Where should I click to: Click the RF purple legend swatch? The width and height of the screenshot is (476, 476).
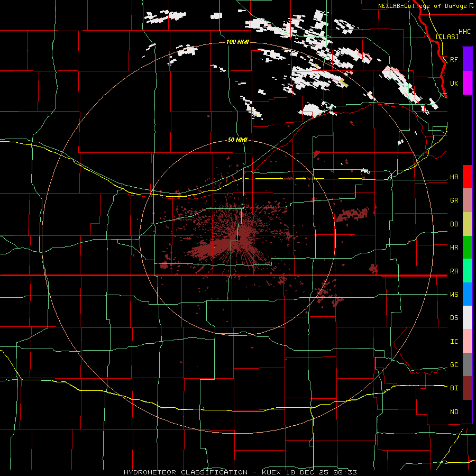click(x=467, y=59)
